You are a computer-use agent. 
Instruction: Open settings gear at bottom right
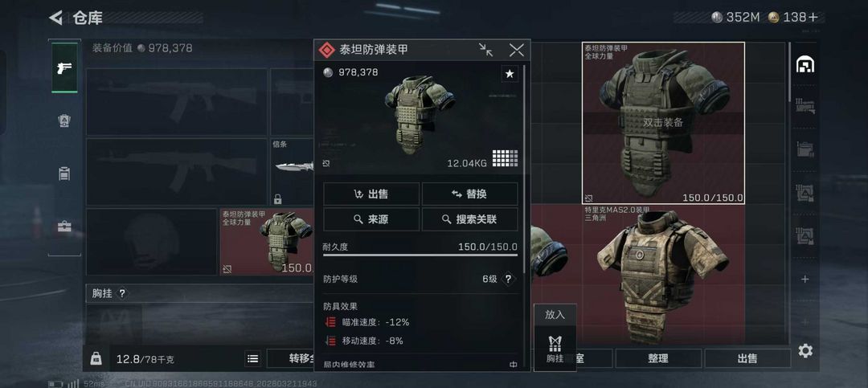point(805,350)
